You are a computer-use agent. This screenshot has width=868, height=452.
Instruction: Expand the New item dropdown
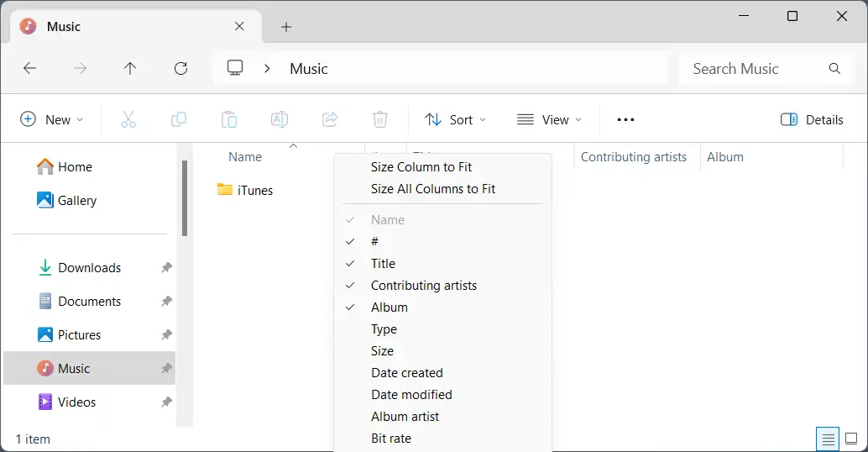pos(52,119)
